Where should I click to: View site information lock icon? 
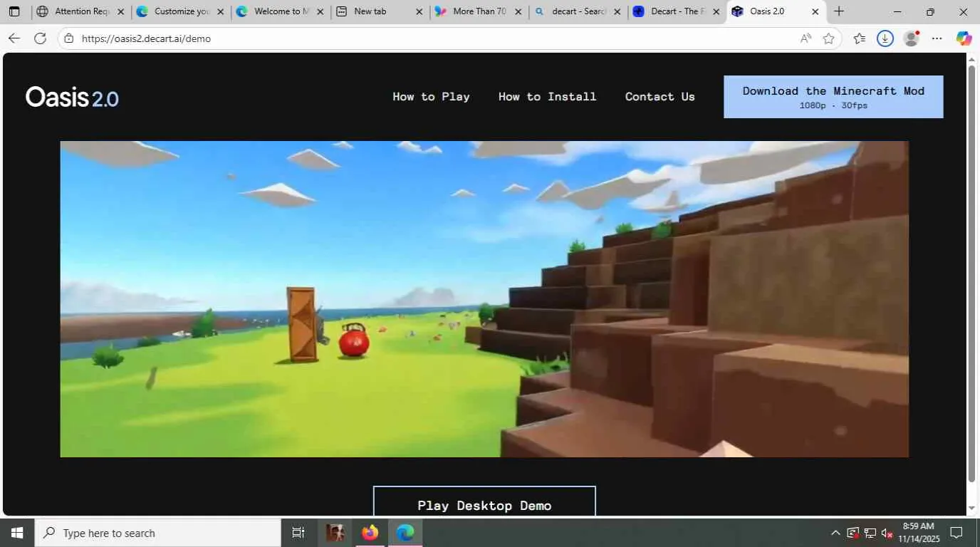click(x=69, y=38)
